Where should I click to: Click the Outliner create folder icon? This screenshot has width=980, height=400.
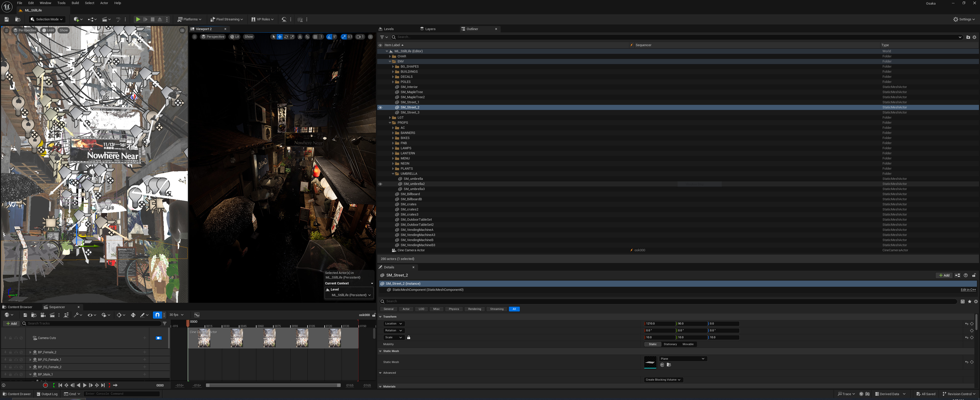[968, 37]
